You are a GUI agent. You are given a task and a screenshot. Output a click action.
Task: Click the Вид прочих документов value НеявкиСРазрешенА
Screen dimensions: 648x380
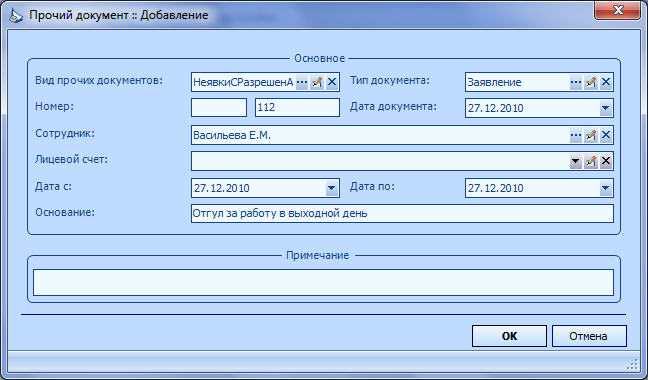click(x=243, y=82)
